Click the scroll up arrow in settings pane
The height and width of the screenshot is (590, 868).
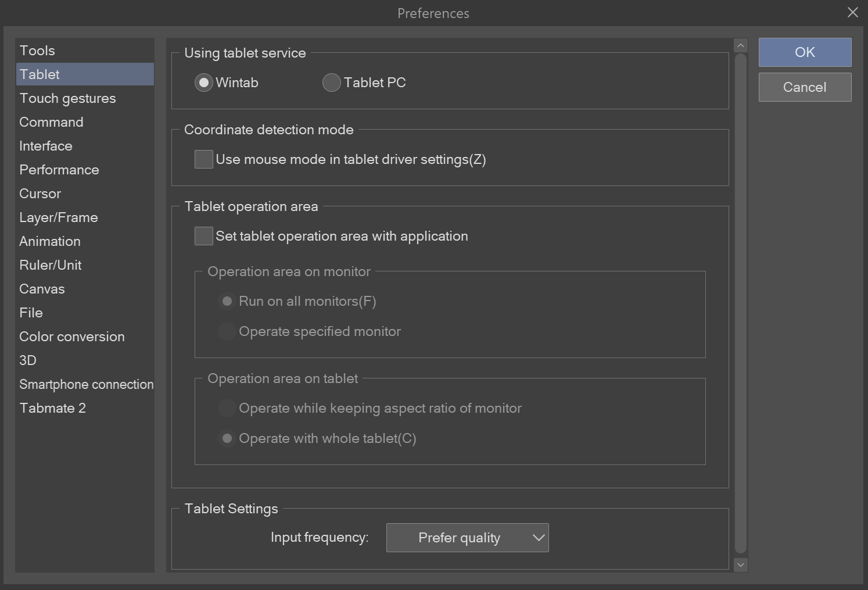pos(741,45)
